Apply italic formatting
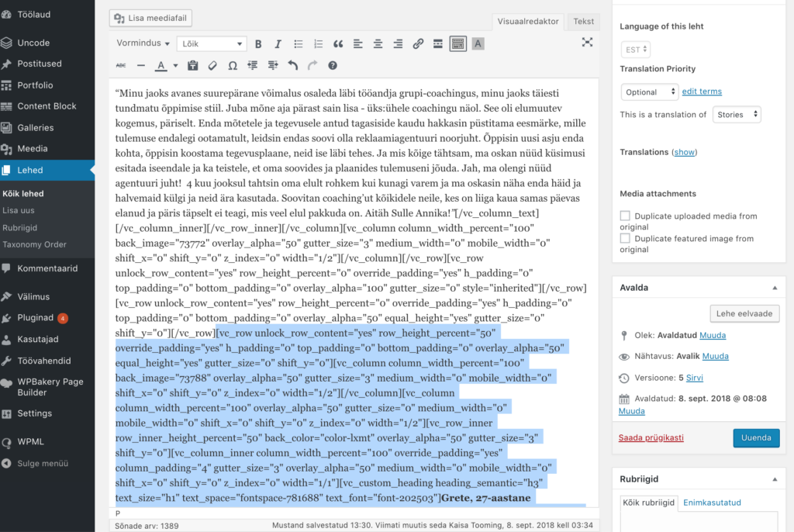Viewport: 794px width, 532px height. (278, 44)
